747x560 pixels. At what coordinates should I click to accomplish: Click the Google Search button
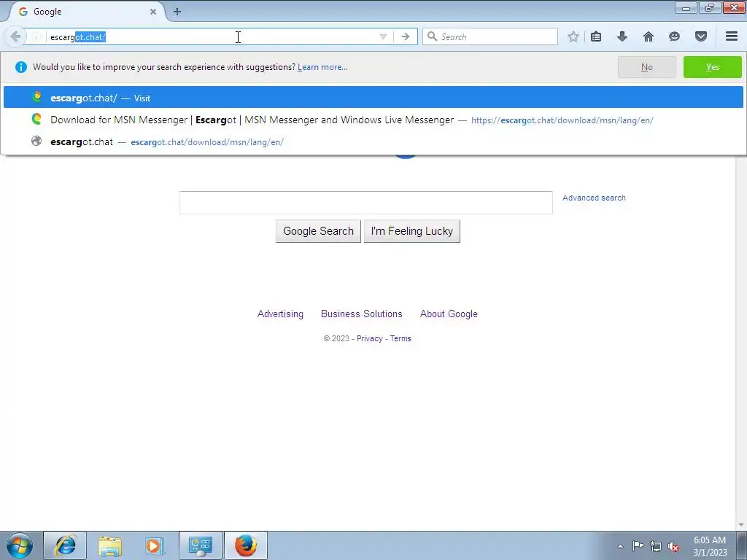click(x=318, y=231)
